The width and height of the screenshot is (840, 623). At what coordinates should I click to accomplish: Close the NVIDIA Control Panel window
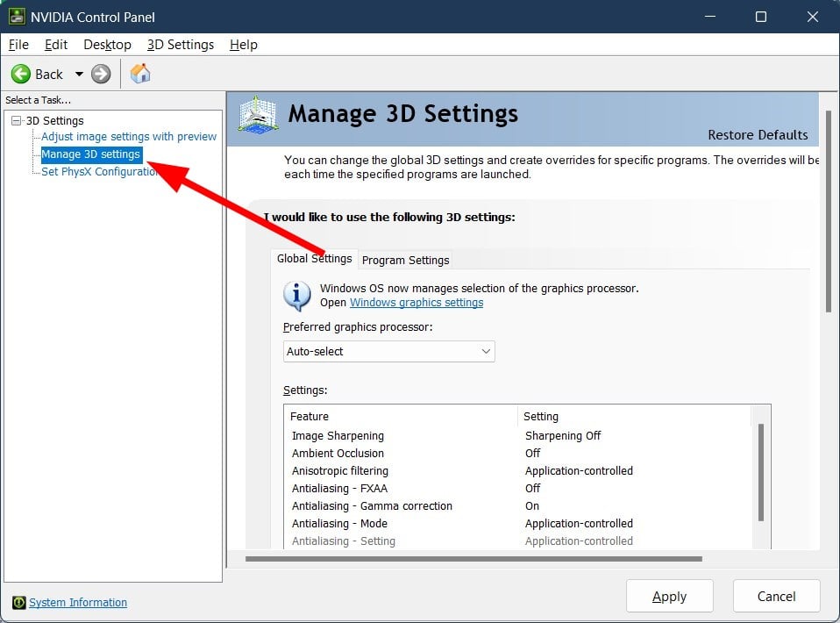(x=812, y=17)
